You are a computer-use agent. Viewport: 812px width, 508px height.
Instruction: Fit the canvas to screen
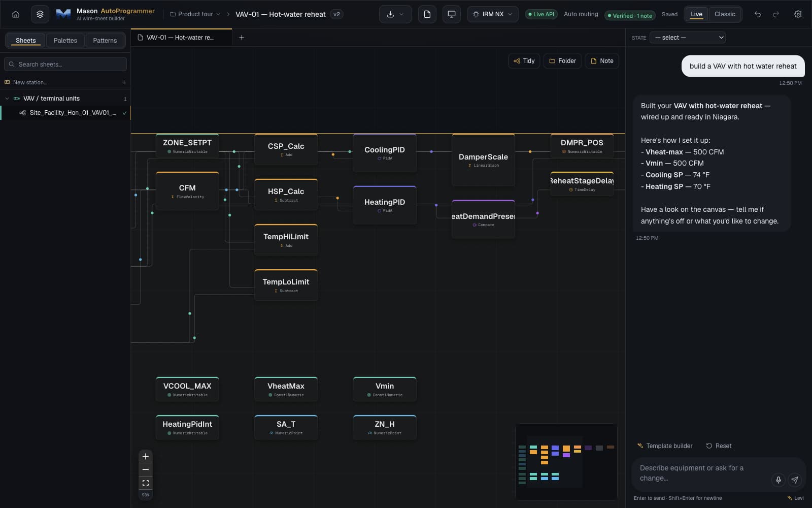pyautogui.click(x=146, y=483)
